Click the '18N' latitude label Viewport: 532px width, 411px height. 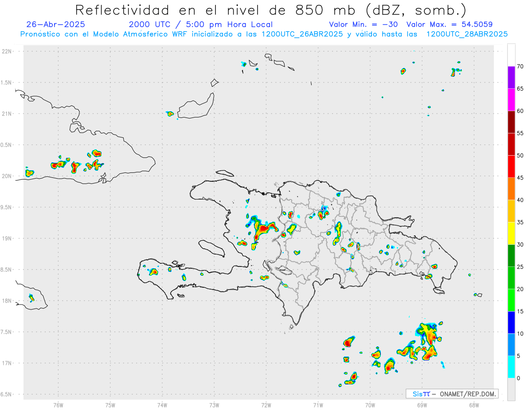(x=8, y=301)
